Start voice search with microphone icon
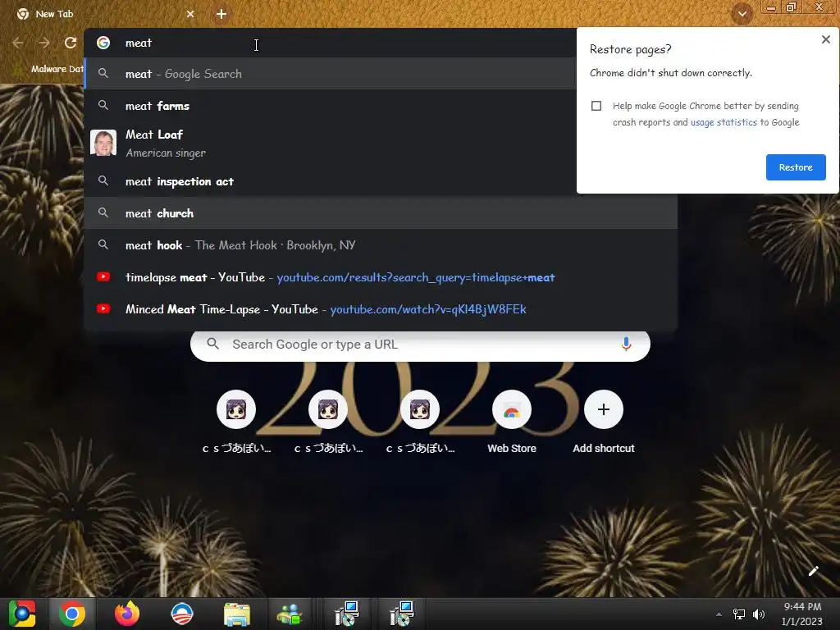 626,344
